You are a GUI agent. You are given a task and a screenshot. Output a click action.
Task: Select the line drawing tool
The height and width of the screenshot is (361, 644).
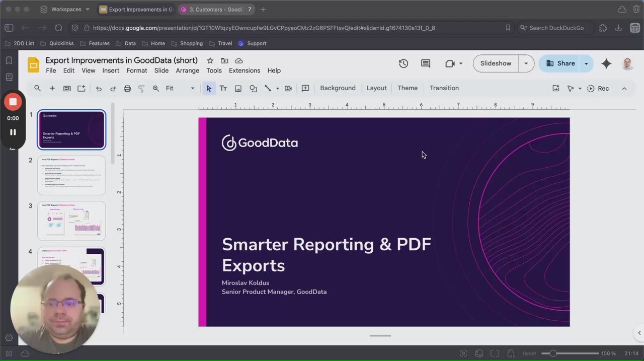pos(268,88)
